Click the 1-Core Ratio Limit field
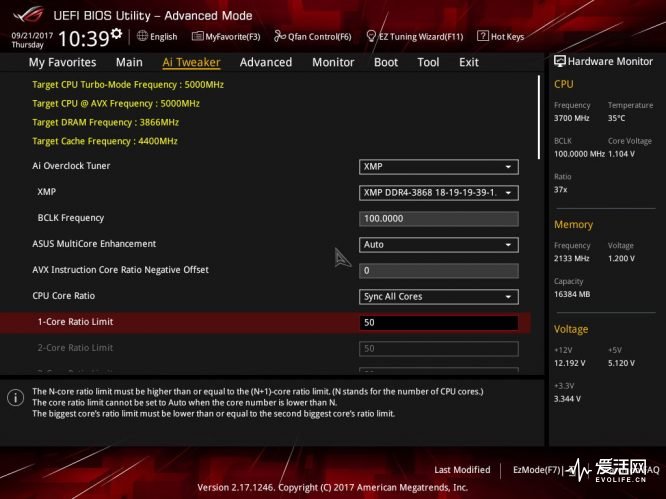 pos(438,322)
